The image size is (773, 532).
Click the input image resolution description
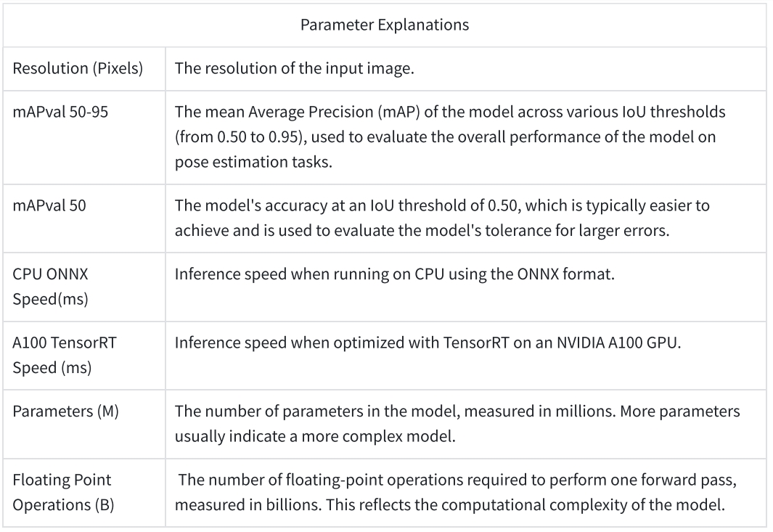294,68
